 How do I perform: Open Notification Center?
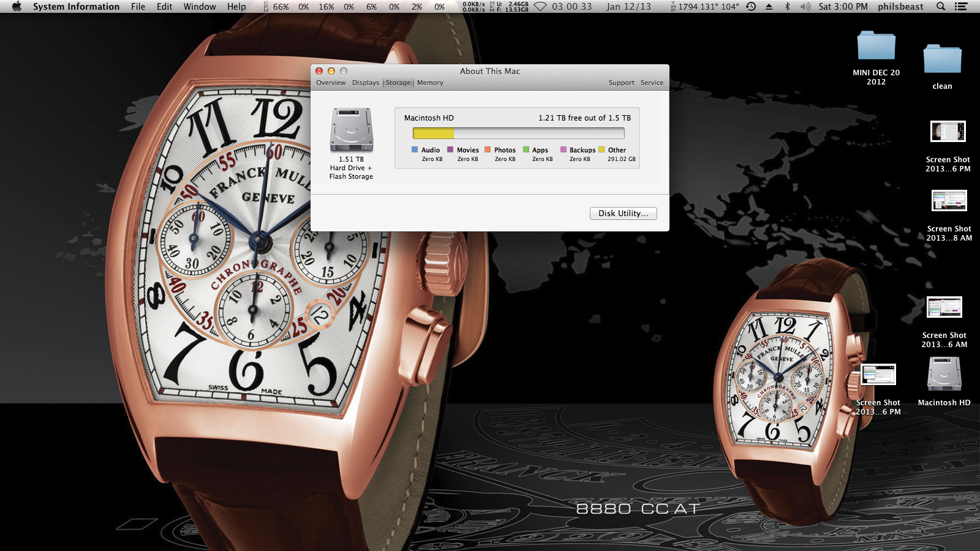(x=962, y=7)
